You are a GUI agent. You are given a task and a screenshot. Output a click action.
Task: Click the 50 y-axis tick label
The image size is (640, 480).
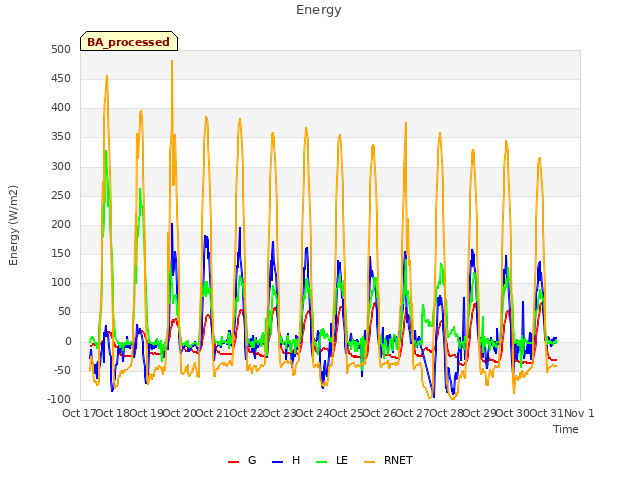64,312
